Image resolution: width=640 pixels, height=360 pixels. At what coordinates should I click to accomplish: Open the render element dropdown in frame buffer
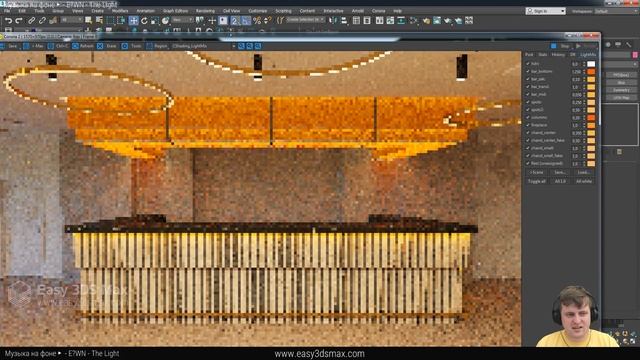204,46
